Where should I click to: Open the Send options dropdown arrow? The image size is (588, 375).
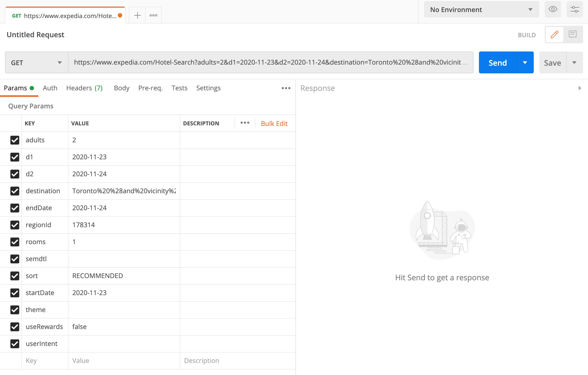525,62
